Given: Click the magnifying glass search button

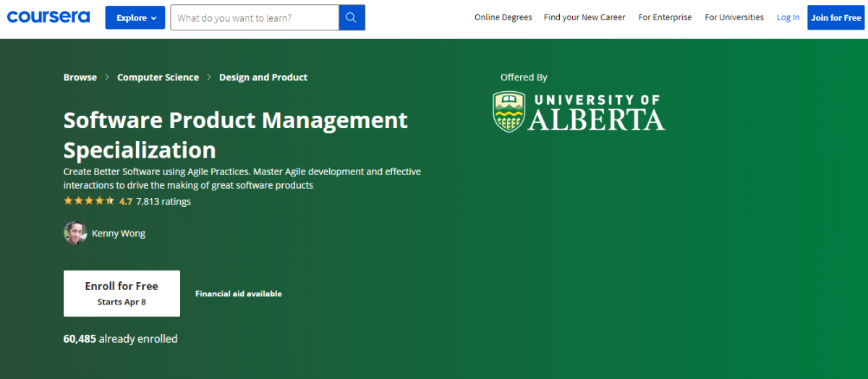Looking at the screenshot, I should (x=352, y=17).
